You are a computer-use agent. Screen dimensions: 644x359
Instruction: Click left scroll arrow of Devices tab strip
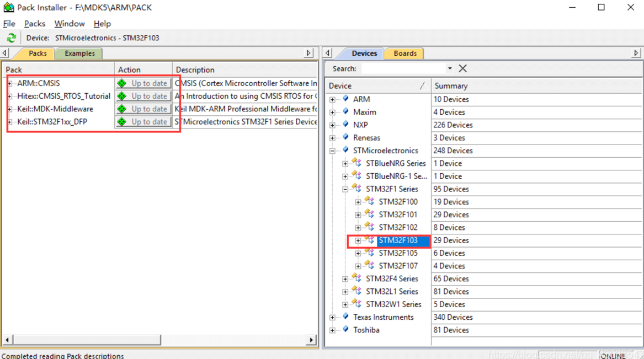coord(328,53)
